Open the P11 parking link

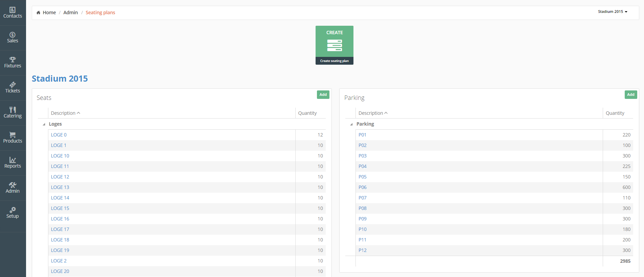(362, 240)
